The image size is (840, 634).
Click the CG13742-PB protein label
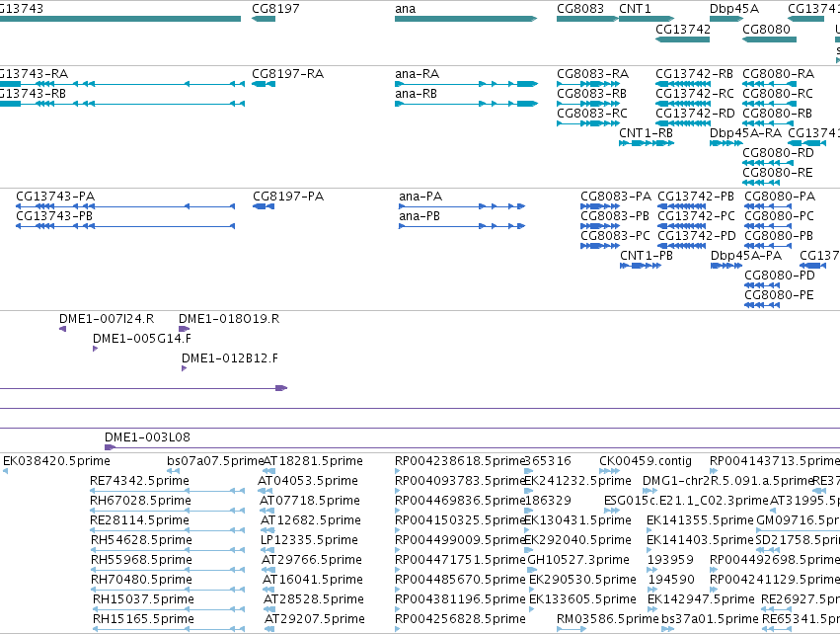696,197
